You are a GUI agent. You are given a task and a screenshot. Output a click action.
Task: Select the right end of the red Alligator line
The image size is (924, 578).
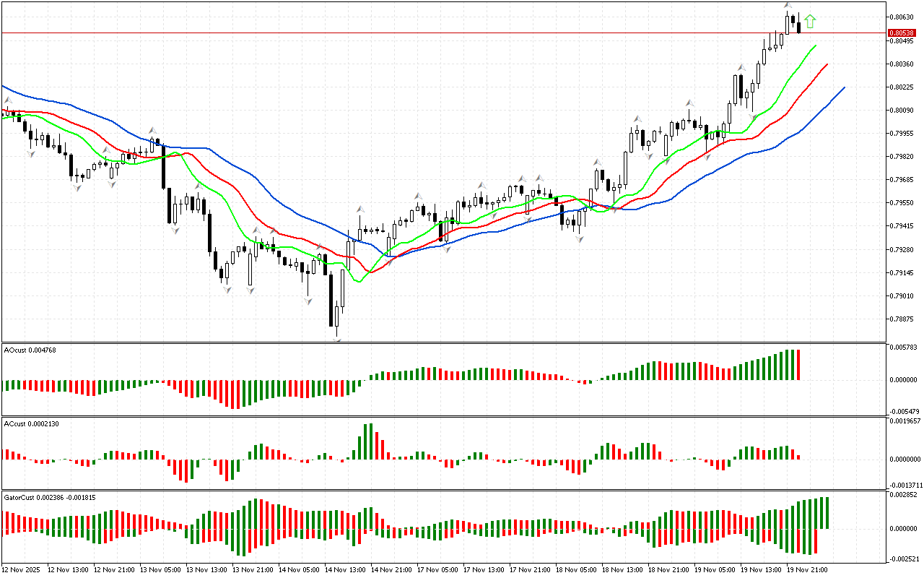827,64
